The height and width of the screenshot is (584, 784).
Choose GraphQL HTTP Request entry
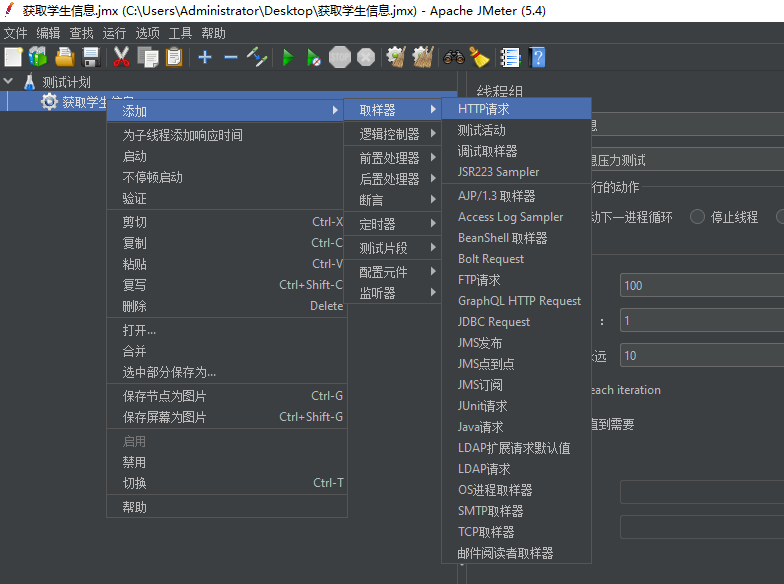click(x=516, y=300)
